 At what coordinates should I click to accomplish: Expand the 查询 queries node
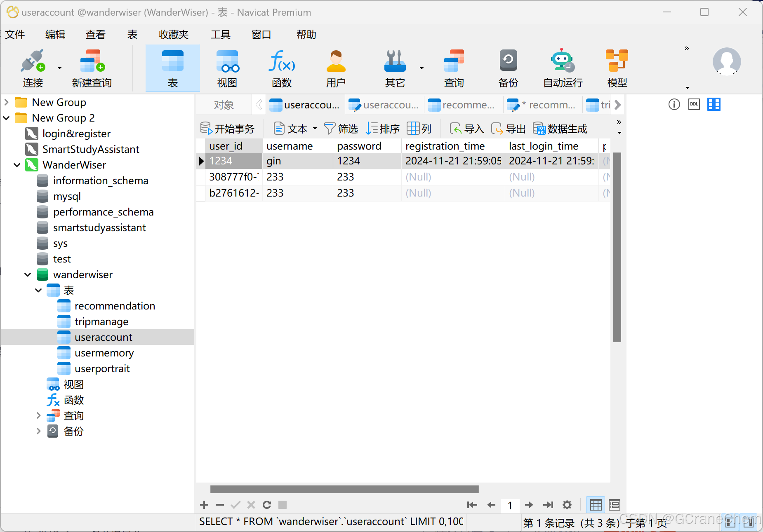tap(38, 415)
